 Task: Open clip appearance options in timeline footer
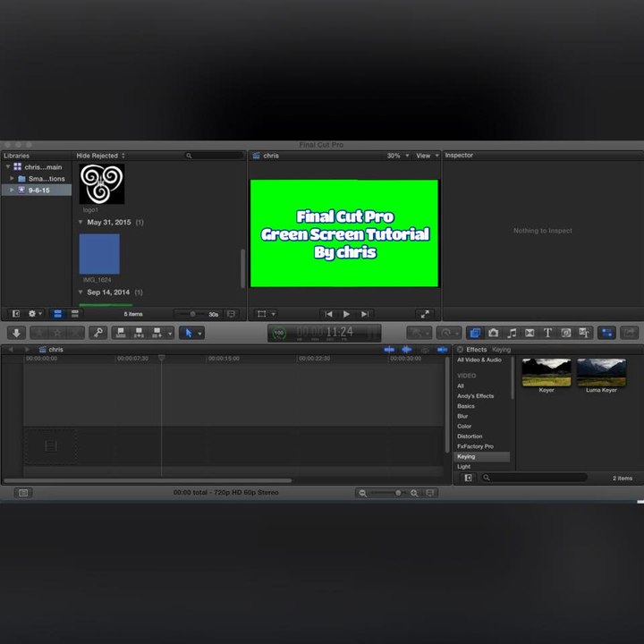(x=430, y=493)
